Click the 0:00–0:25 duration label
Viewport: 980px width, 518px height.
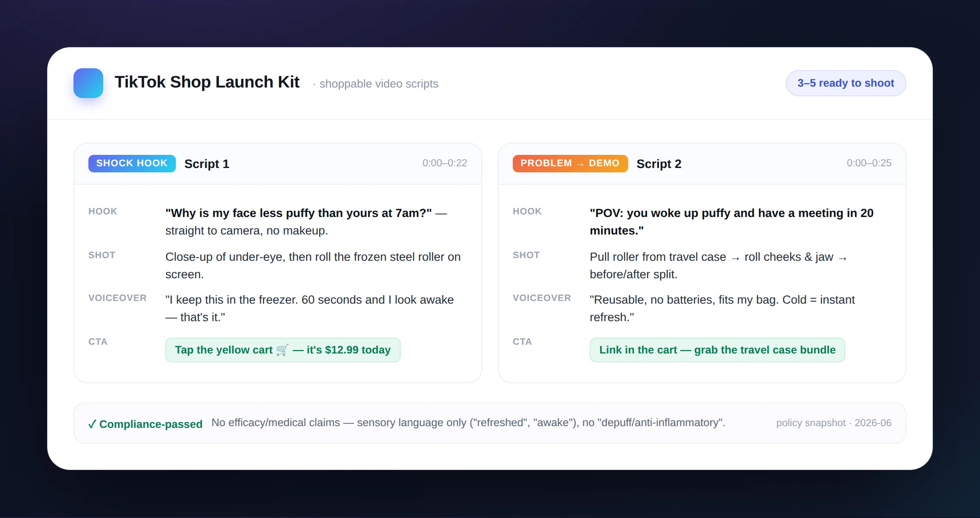(x=869, y=163)
